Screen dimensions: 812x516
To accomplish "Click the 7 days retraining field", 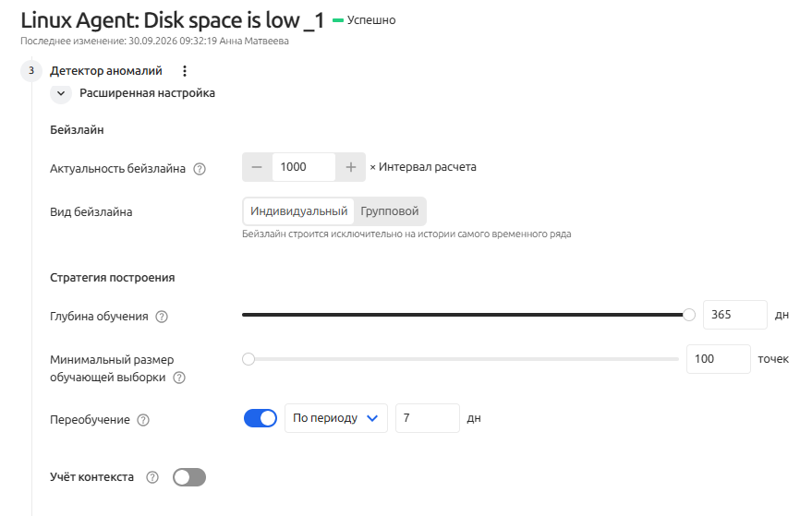I will (x=427, y=418).
